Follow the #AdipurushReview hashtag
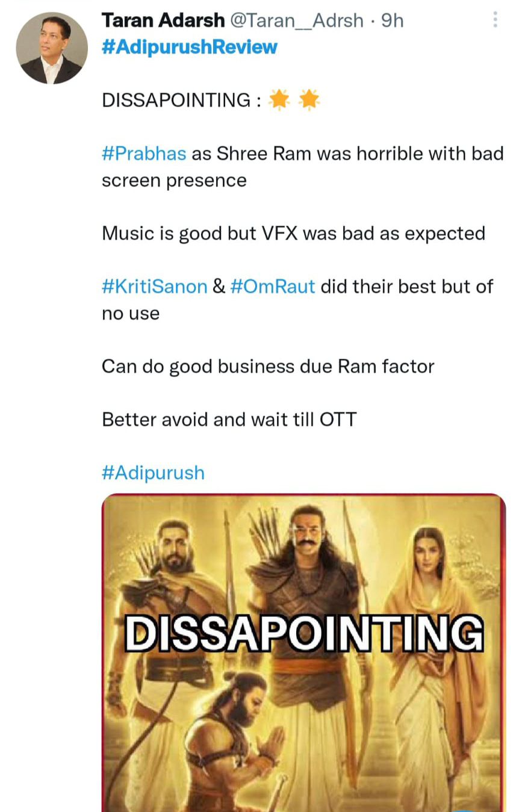 click(190, 47)
